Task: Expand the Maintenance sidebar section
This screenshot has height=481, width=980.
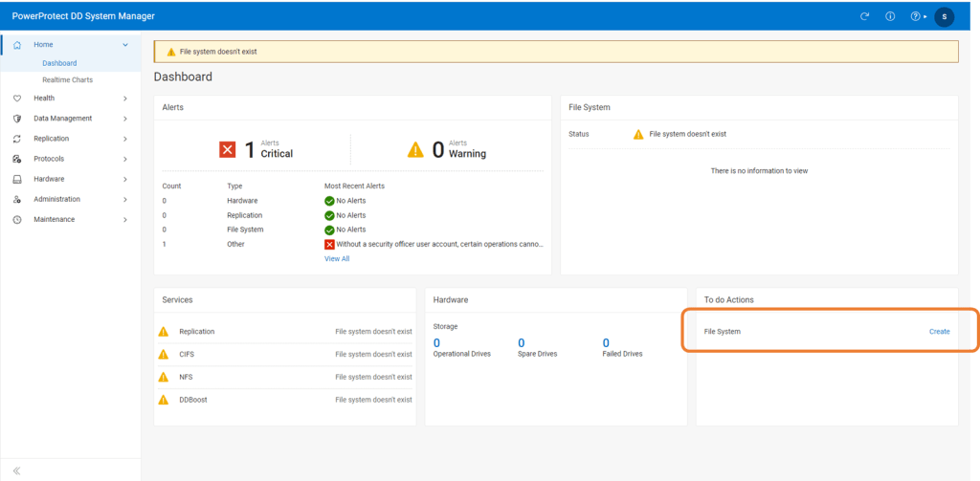Action: click(124, 219)
